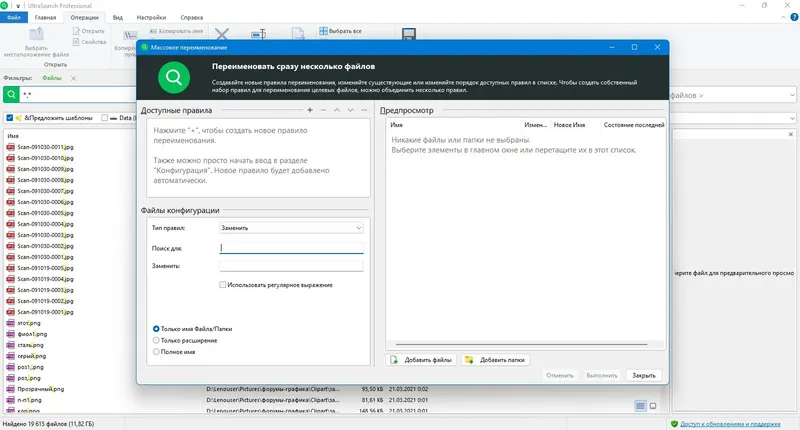Move rule down with the down chevron
Image resolution: width=800 pixels, height=430 pixels.
pyautogui.click(x=351, y=110)
